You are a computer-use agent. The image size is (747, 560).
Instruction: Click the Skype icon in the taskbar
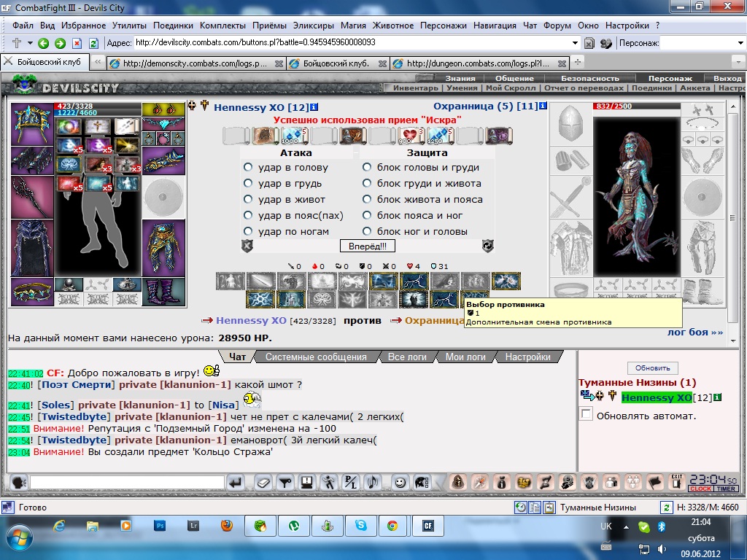point(360,526)
